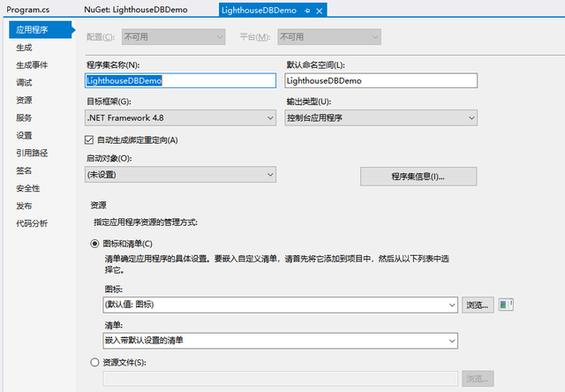
Task: Pin the LighthouseDBDemo tab with the pin icon
Action: point(307,11)
